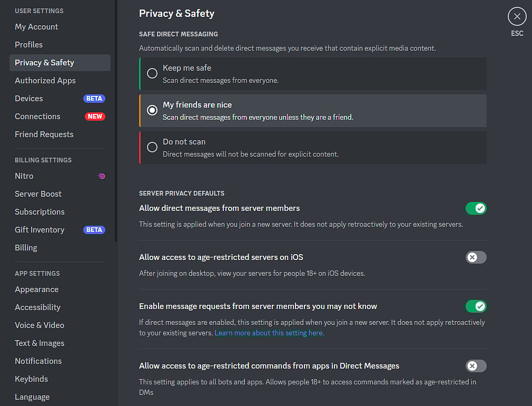
Task: Open 'Learn more about this setting here' link
Action: (x=269, y=333)
